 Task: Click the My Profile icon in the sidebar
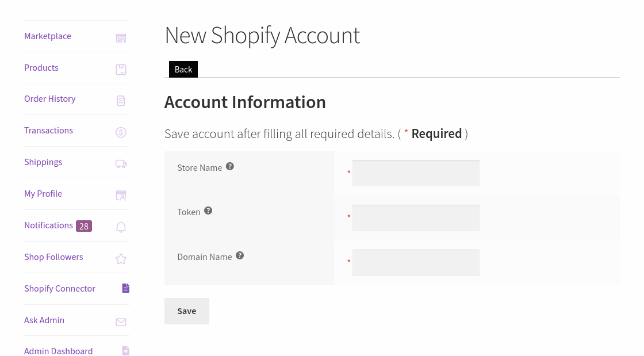coord(121,196)
